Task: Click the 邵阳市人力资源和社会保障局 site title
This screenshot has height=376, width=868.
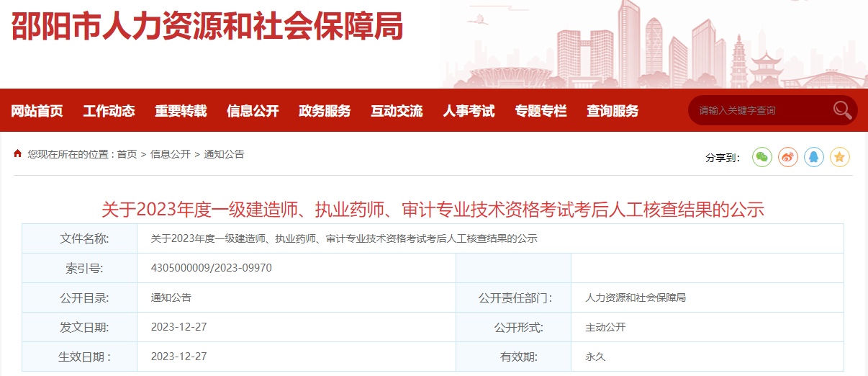Action: 207,27
